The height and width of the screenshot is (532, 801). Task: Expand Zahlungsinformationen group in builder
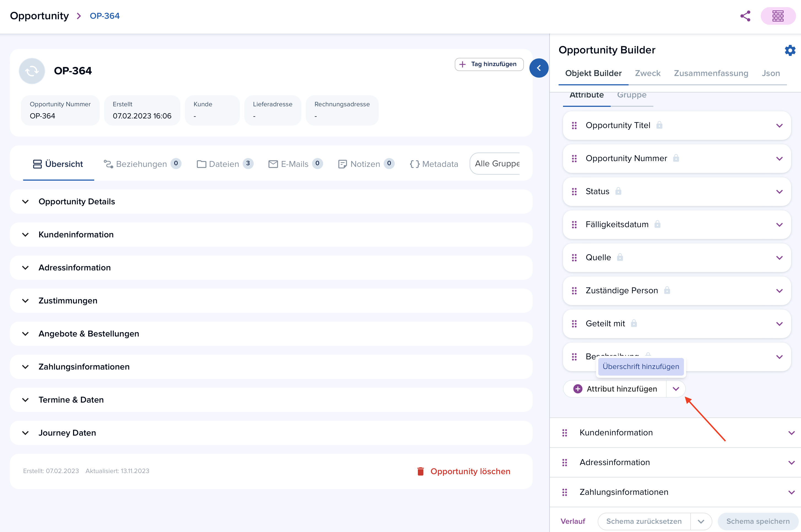[x=791, y=493]
